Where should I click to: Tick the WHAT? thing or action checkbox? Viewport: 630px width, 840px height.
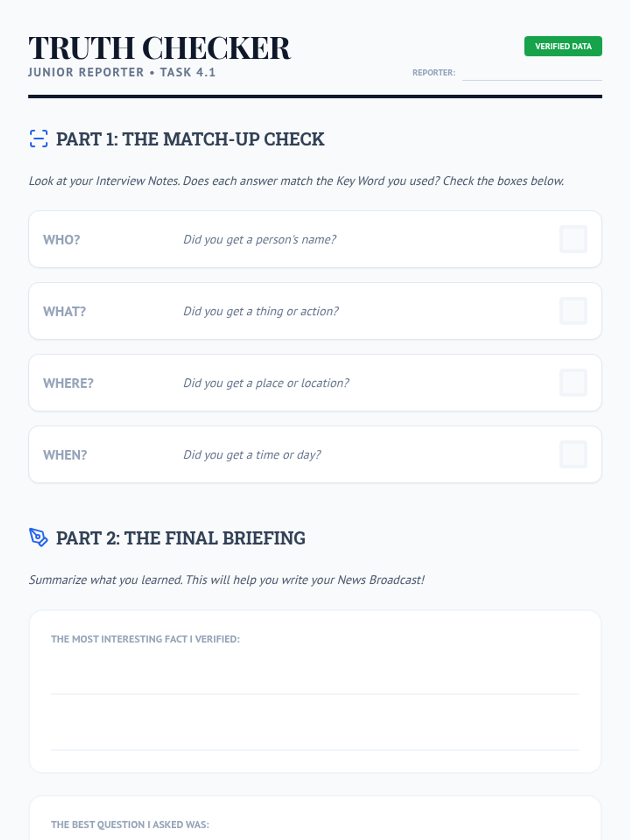click(573, 311)
